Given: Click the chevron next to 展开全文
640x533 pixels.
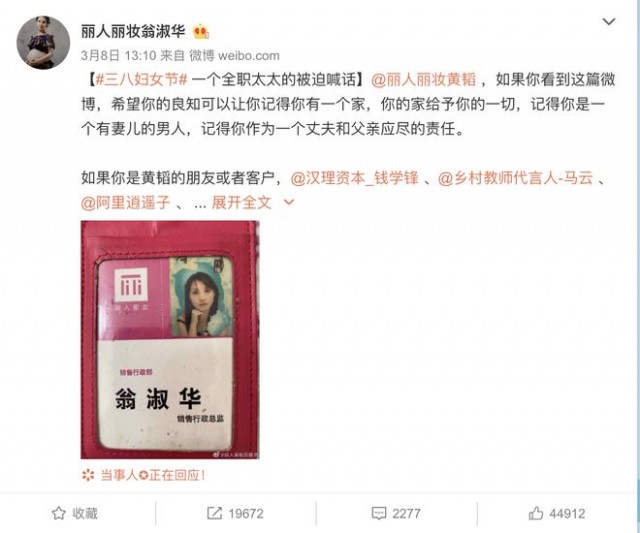Looking at the screenshot, I should 289,202.
